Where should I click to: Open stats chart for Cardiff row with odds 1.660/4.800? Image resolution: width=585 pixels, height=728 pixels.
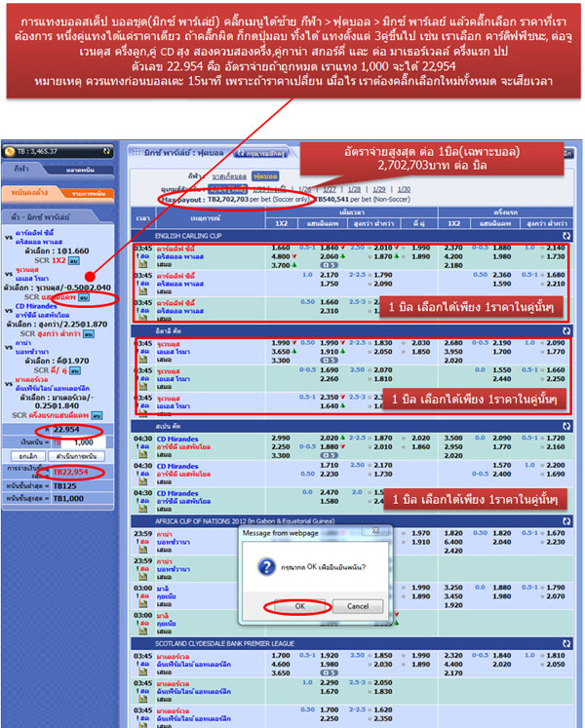tap(143, 265)
